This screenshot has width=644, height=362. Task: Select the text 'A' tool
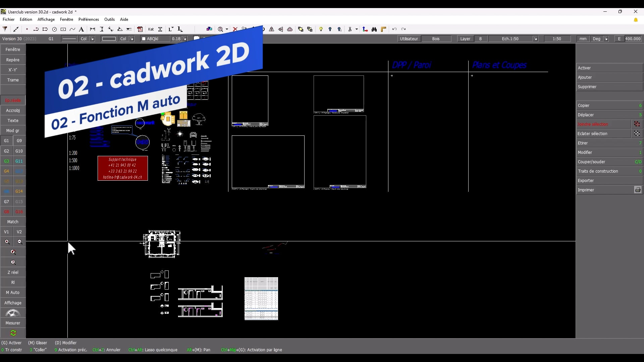[x=81, y=29]
